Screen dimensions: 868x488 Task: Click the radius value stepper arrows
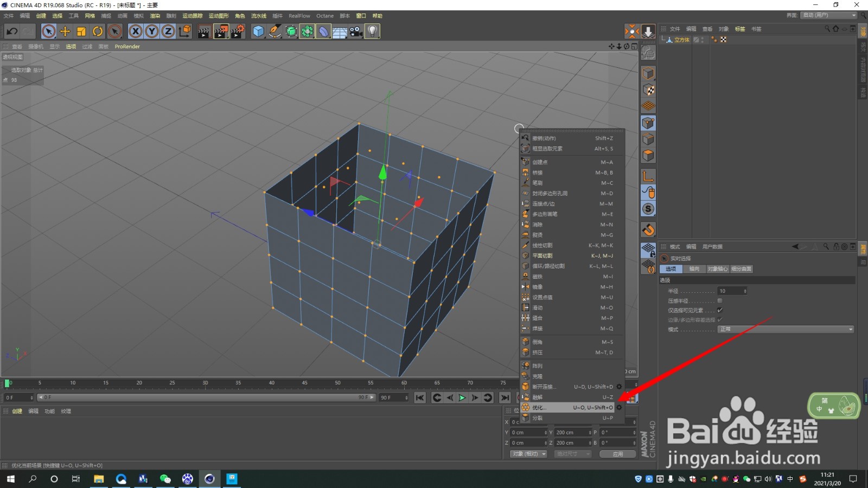[x=745, y=291]
